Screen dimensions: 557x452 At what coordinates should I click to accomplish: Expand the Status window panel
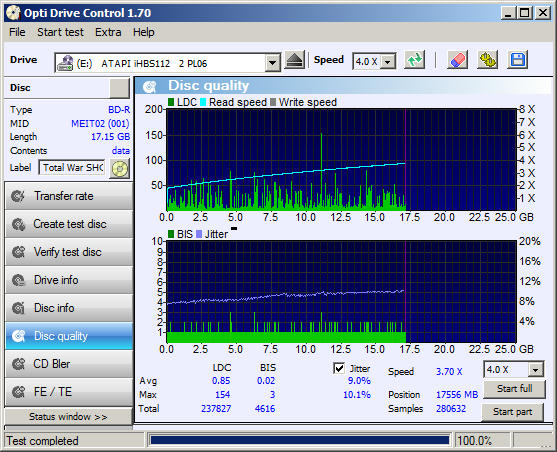pyautogui.click(x=68, y=416)
